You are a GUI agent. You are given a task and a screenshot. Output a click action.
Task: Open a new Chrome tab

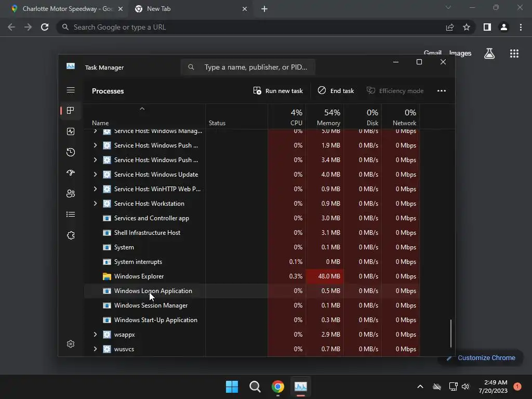(264, 9)
